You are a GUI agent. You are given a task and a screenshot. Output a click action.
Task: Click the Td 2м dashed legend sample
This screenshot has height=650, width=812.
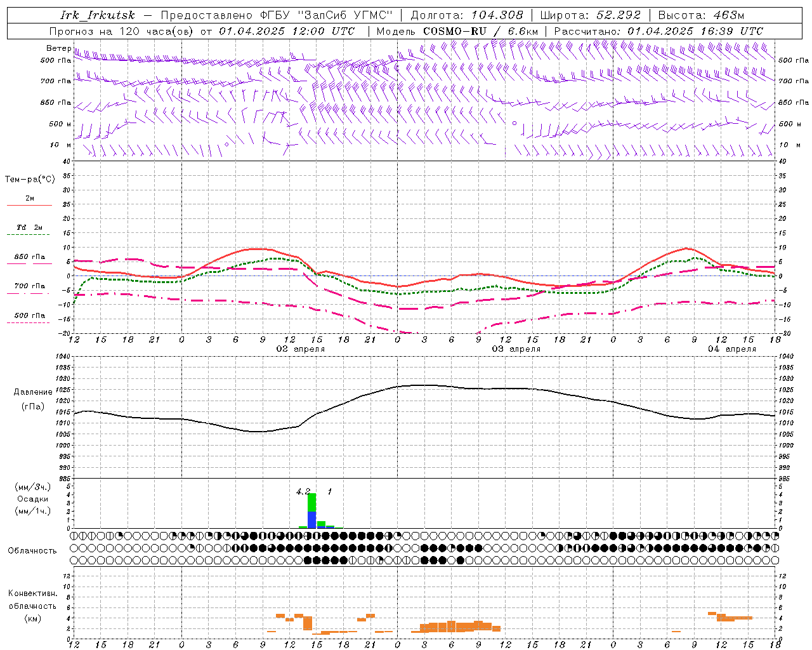click(29, 235)
